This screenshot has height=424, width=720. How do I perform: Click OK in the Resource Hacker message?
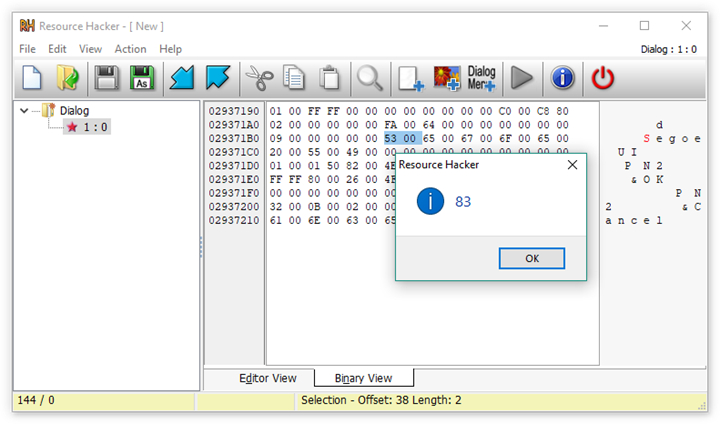532,258
